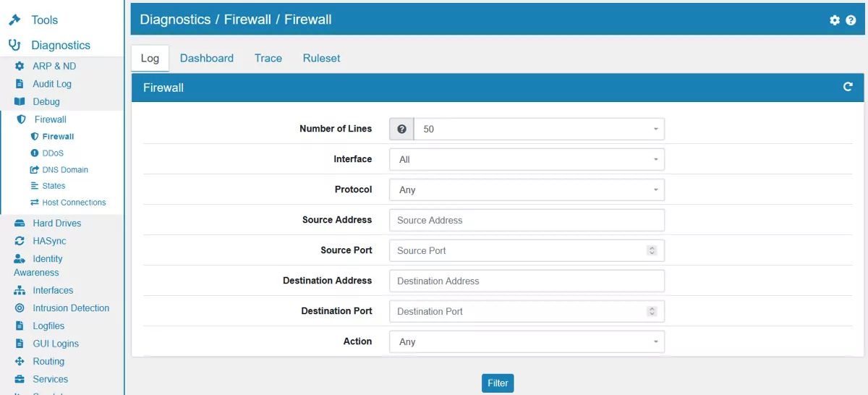
Task: Open the ARP & ND page
Action: tap(54, 66)
